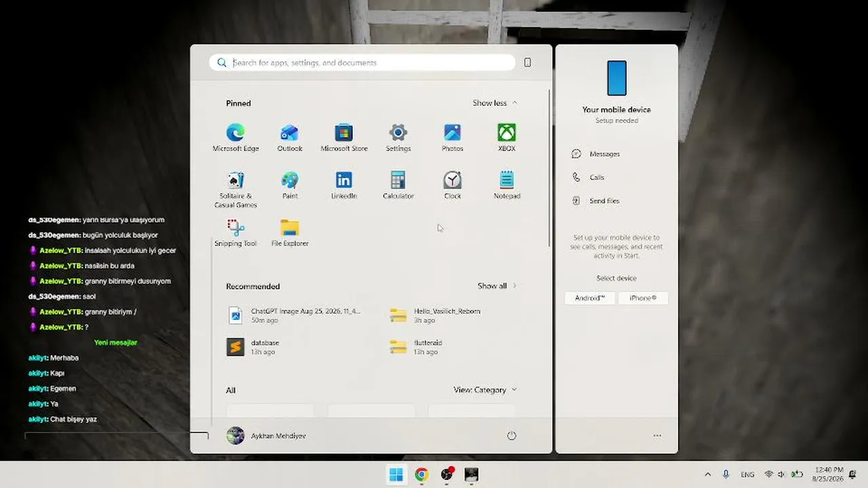Click chat message 'bugün yolculuk başlıyor'
This screenshot has width=868, height=488.
[x=120, y=235]
